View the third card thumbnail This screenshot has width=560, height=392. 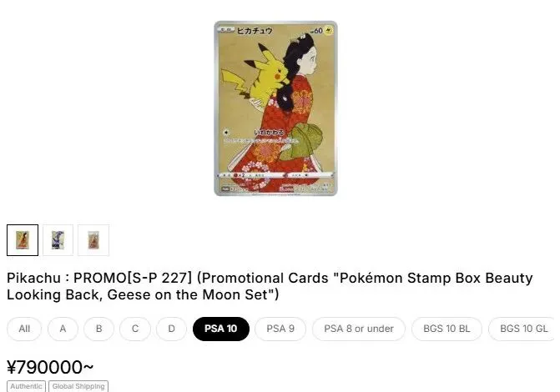(93, 240)
